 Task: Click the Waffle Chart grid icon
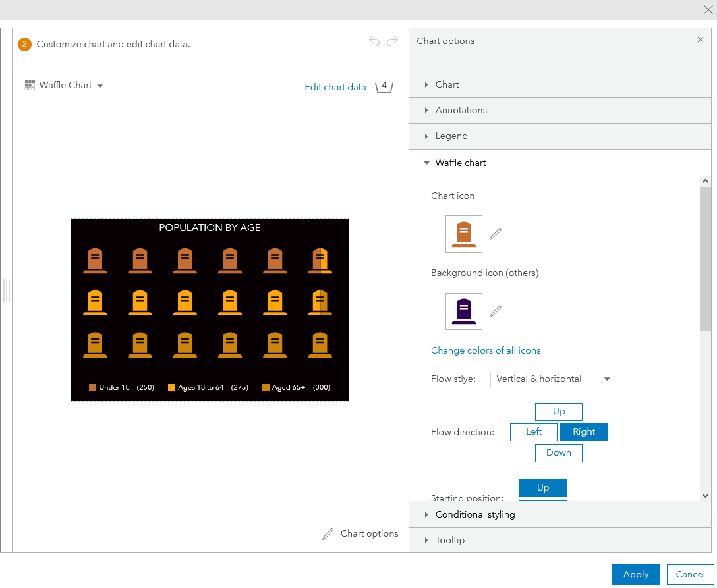[30, 85]
